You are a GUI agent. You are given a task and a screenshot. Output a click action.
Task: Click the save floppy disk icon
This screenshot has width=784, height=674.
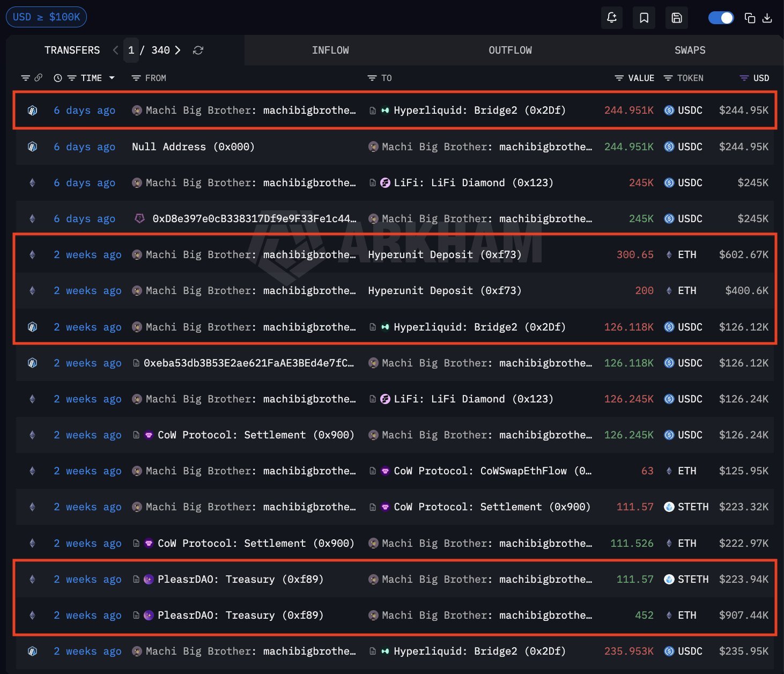click(677, 18)
